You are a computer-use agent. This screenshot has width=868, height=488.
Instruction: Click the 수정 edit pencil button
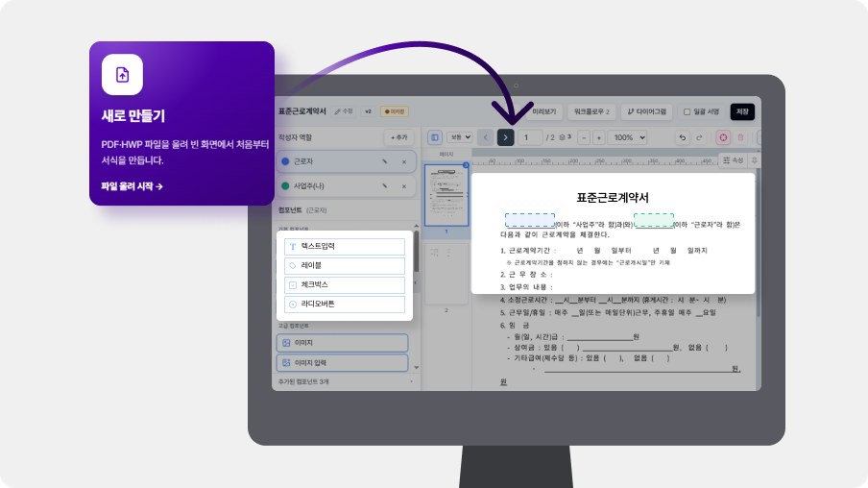click(344, 111)
